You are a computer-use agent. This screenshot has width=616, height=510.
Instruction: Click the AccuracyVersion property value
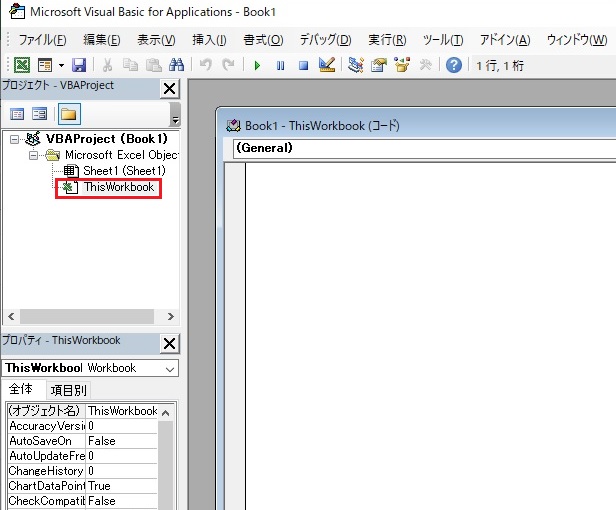click(x=121, y=426)
